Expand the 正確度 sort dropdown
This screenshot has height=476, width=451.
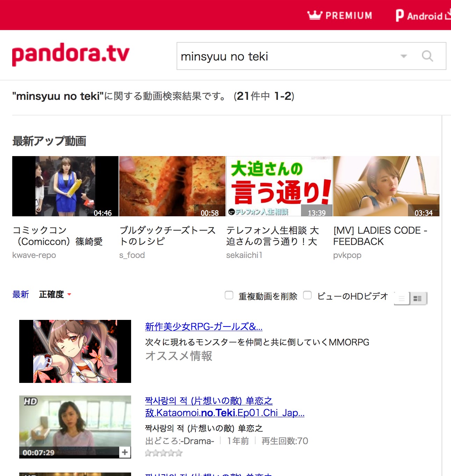pyautogui.click(x=55, y=294)
